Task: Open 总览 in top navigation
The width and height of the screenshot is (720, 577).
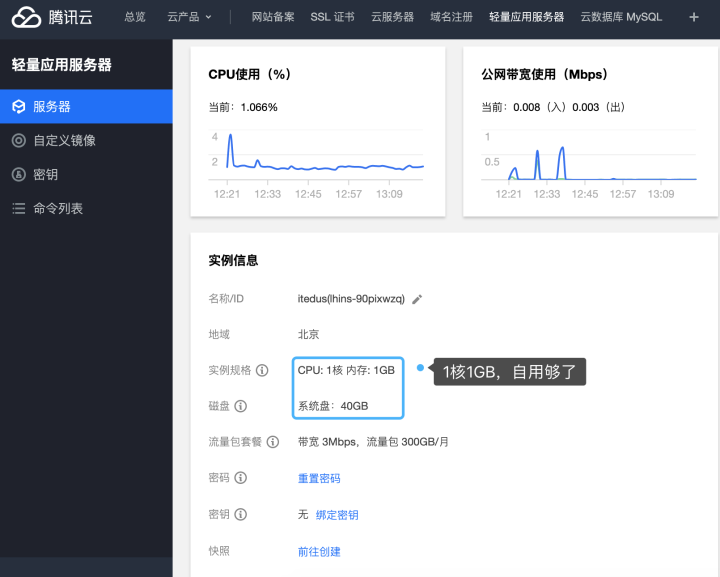Action: 135,17
